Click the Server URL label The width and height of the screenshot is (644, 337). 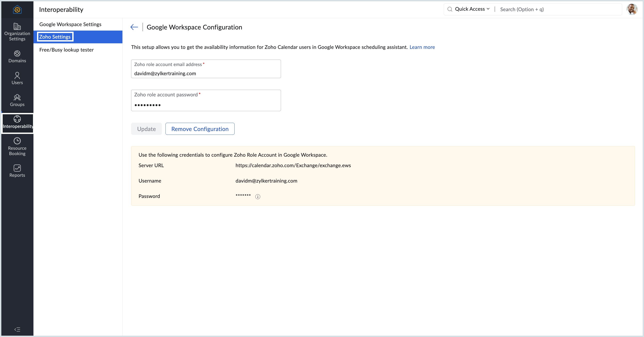pyautogui.click(x=151, y=165)
